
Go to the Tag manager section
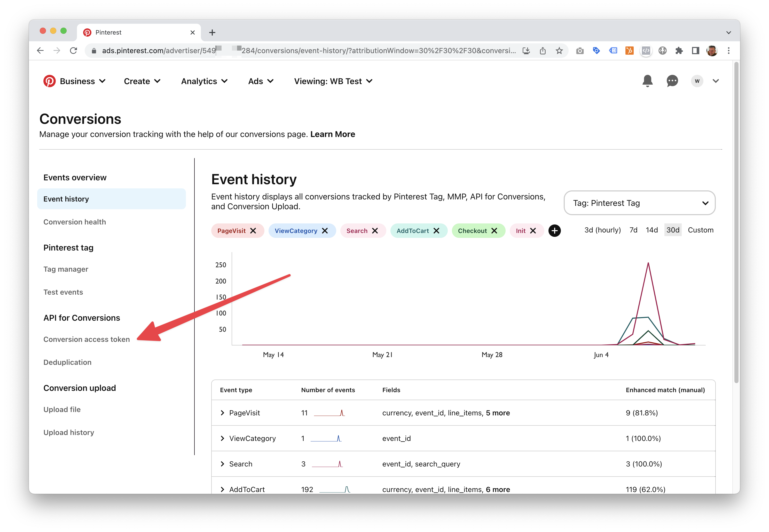point(66,269)
